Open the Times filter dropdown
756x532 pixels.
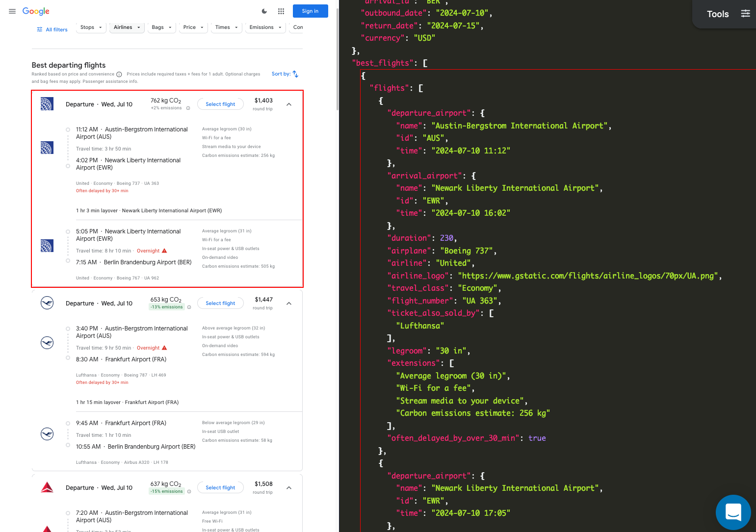pyautogui.click(x=227, y=27)
